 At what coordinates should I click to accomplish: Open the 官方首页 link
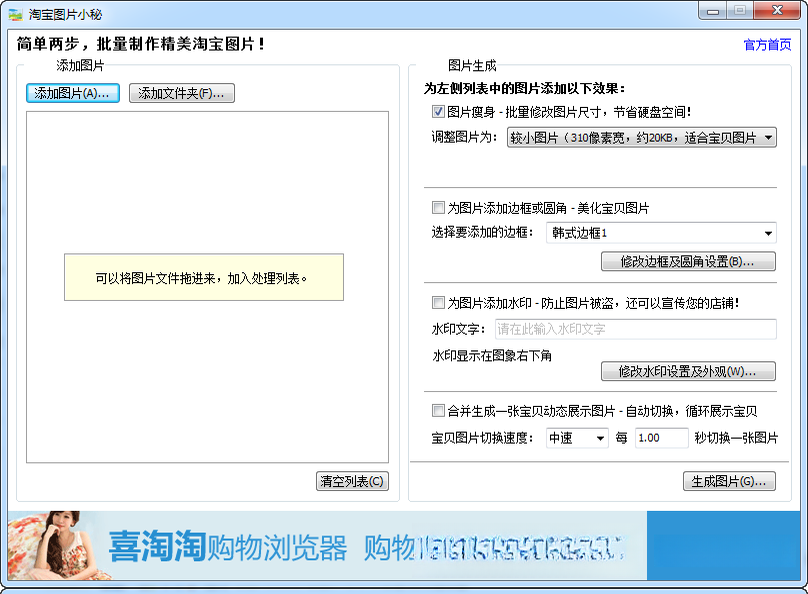point(767,45)
